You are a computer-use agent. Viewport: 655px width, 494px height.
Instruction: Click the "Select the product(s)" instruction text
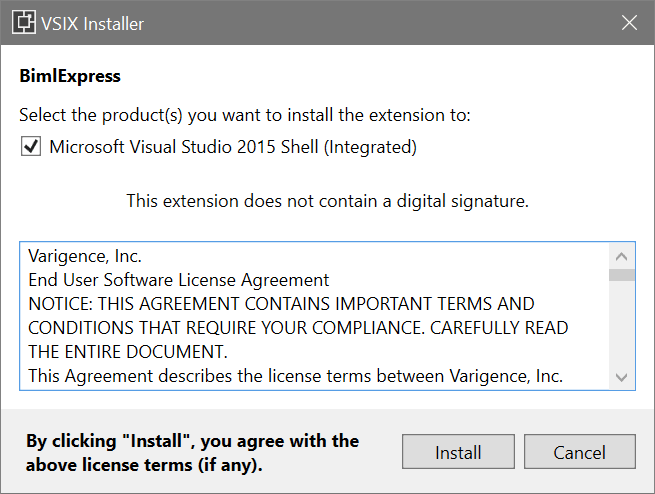[x=245, y=115]
